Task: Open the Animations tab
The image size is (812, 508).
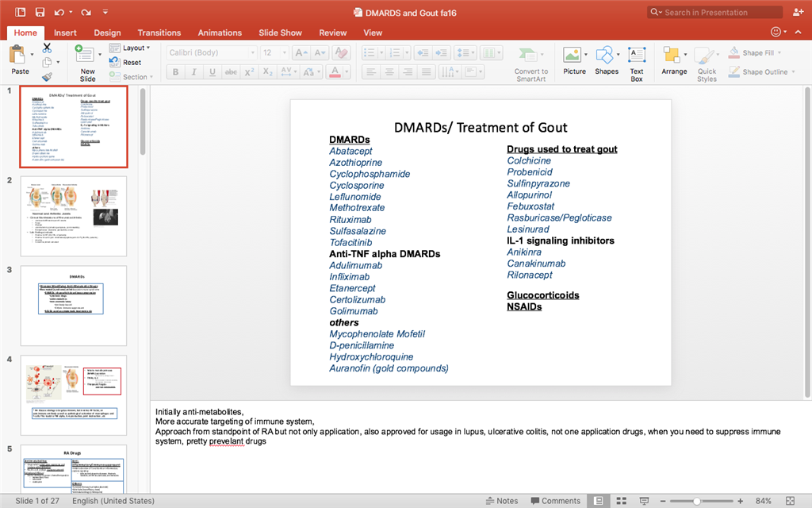Action: (220, 33)
